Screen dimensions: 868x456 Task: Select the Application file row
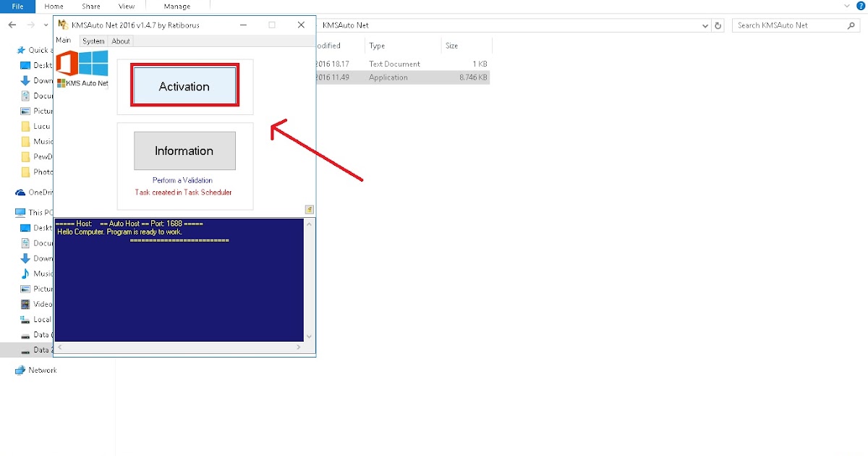(x=403, y=77)
